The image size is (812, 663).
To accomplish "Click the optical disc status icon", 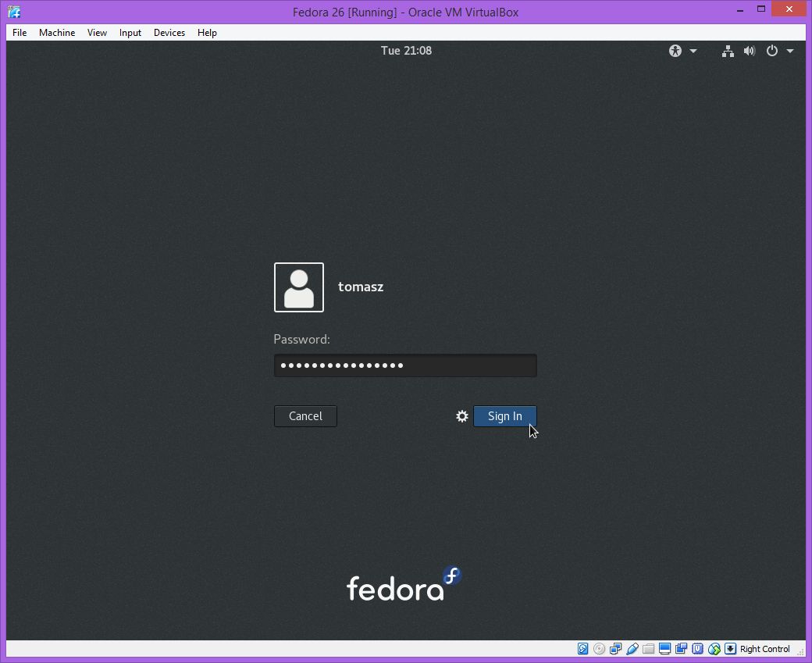I will tap(599, 649).
